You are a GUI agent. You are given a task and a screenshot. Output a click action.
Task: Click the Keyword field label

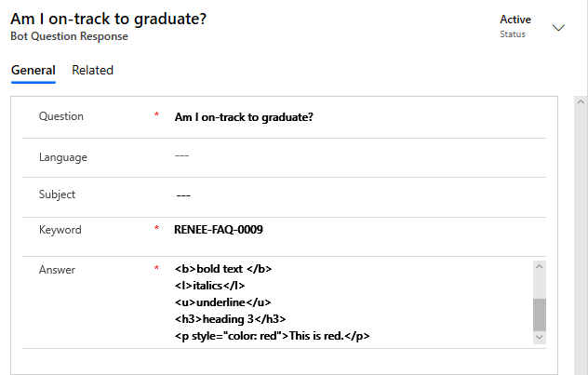[x=60, y=230]
